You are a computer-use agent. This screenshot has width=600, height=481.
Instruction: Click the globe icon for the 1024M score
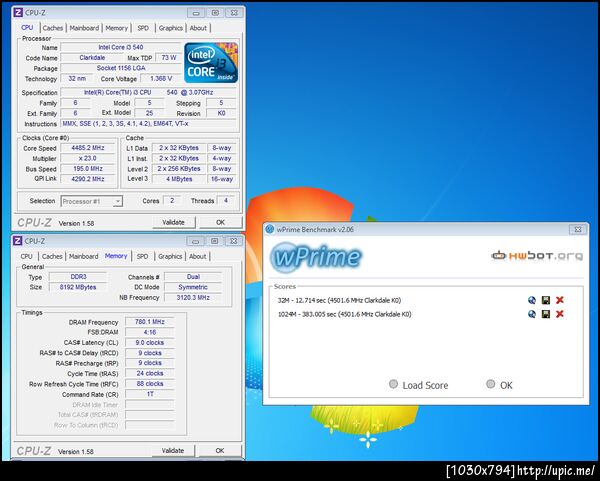tap(532, 314)
